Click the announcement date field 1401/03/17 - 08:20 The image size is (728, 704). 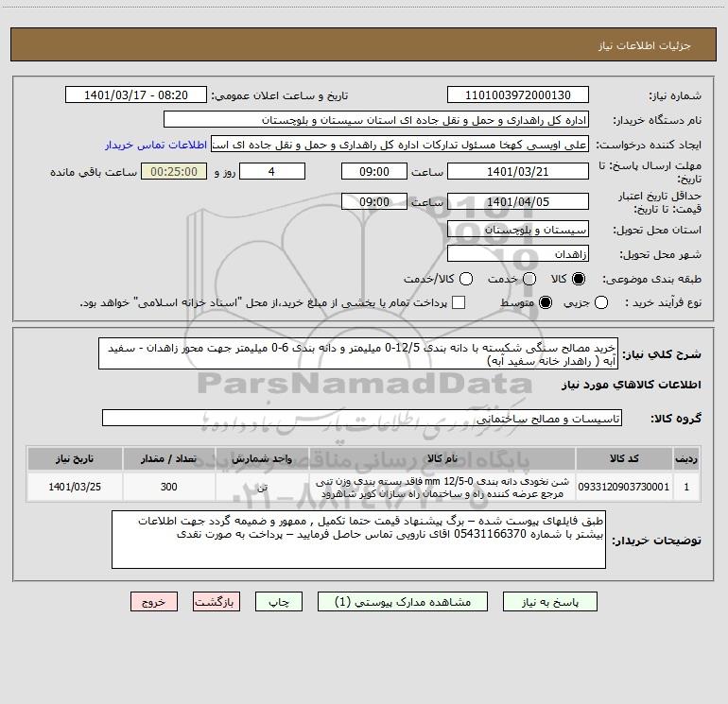136,95
